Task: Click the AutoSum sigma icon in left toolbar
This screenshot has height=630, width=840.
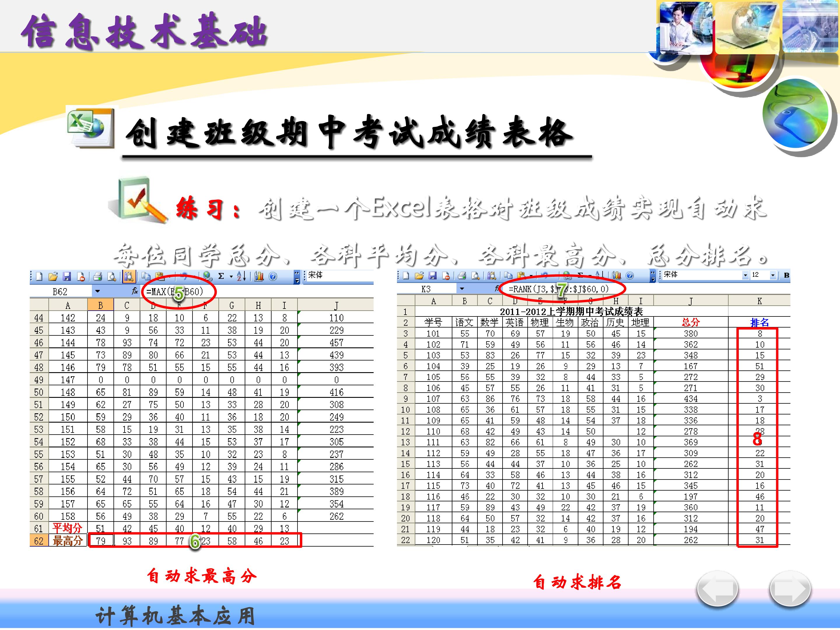Action: [221, 277]
